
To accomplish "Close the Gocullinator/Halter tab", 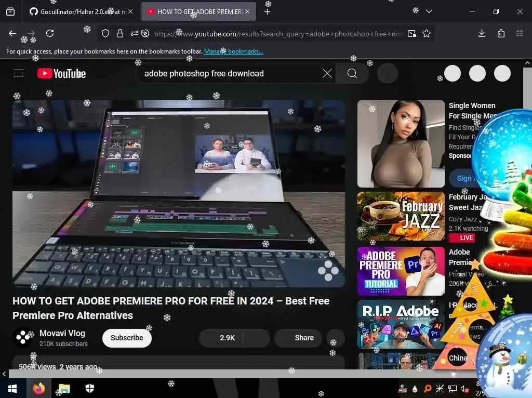I will coord(130,11).
